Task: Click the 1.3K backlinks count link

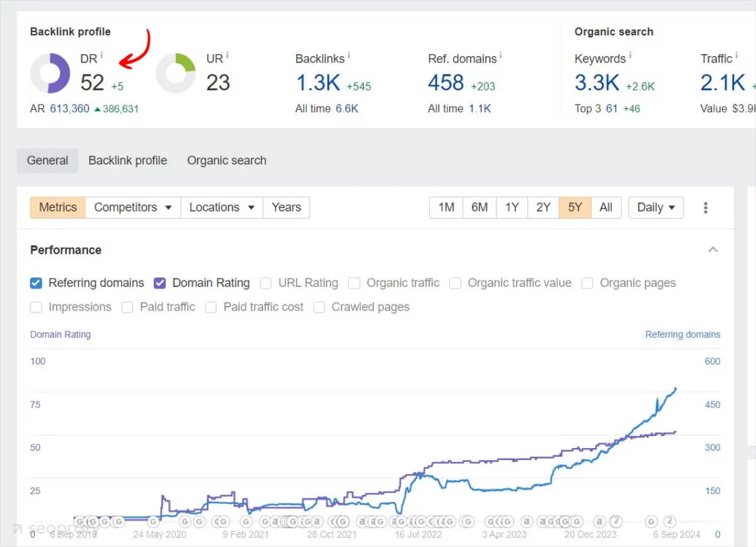Action: pyautogui.click(x=318, y=83)
